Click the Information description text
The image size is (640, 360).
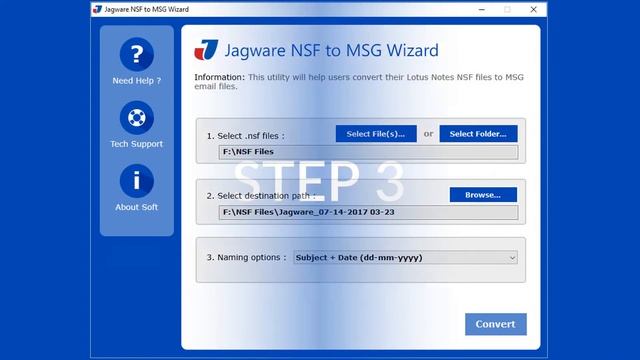click(x=359, y=82)
